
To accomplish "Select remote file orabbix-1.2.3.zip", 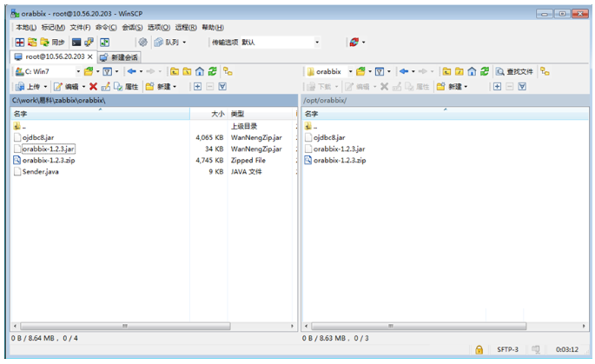I will (340, 160).
